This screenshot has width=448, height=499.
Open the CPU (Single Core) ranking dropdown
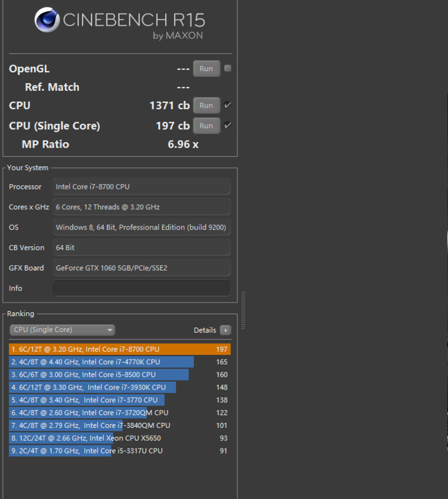(x=63, y=329)
